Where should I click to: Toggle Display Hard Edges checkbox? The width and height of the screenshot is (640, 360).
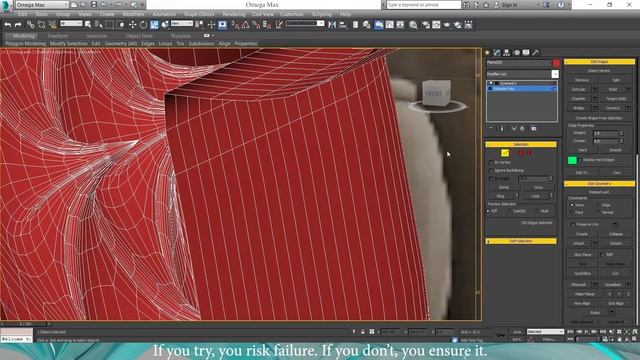point(580,160)
